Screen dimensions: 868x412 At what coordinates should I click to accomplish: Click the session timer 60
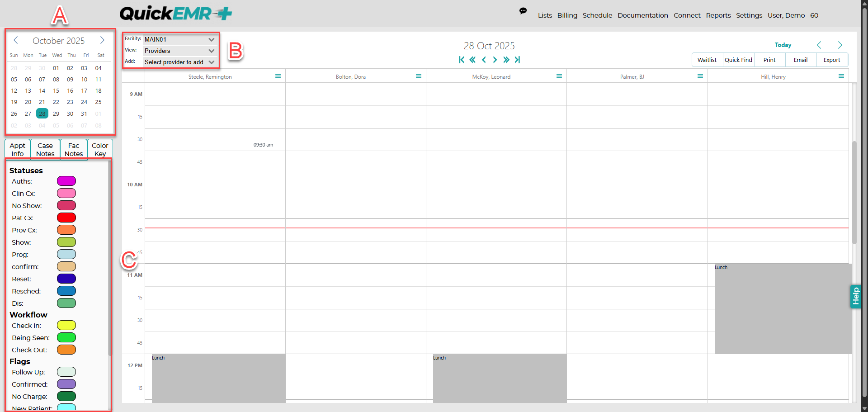click(x=814, y=15)
